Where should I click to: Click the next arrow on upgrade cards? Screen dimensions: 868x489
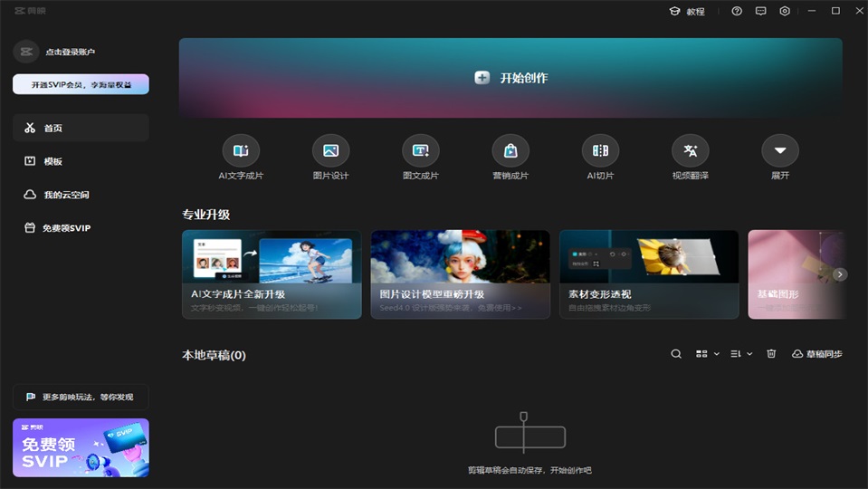pyautogui.click(x=840, y=274)
